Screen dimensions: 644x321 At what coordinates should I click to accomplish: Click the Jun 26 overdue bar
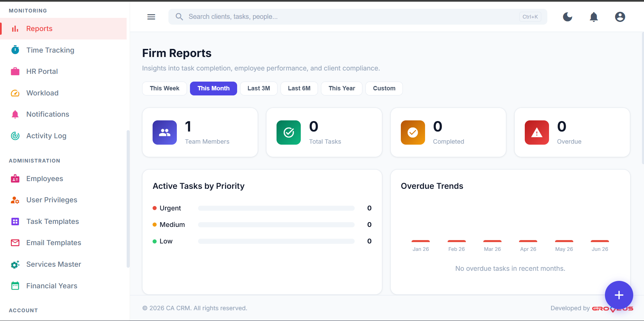(600, 241)
